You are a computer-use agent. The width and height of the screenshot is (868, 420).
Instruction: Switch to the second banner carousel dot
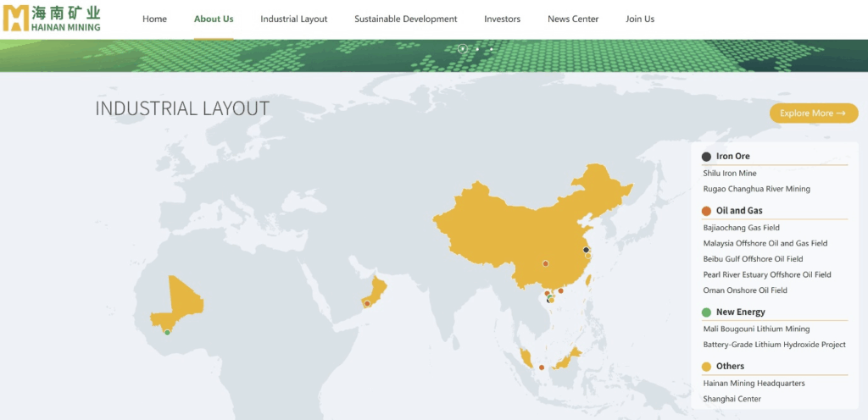coord(477,49)
